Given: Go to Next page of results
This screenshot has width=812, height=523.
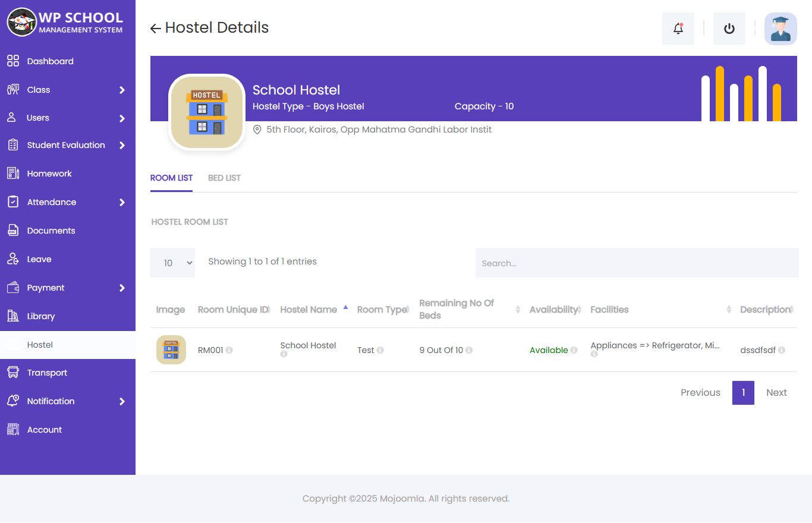Looking at the screenshot, I should pos(776,393).
